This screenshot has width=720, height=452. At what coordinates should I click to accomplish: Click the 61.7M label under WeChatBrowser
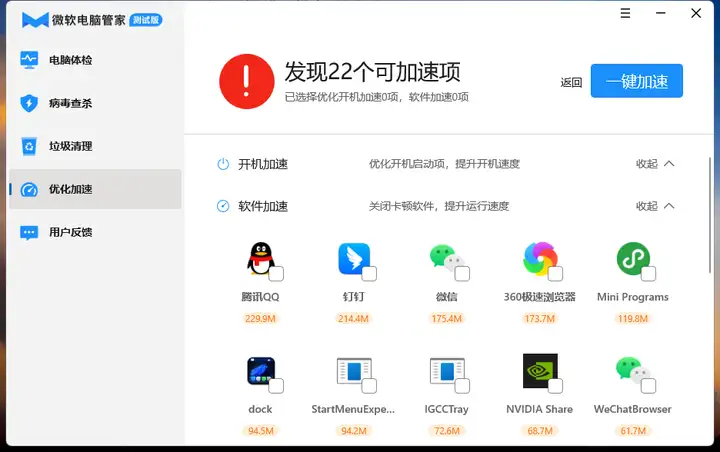[633, 431]
